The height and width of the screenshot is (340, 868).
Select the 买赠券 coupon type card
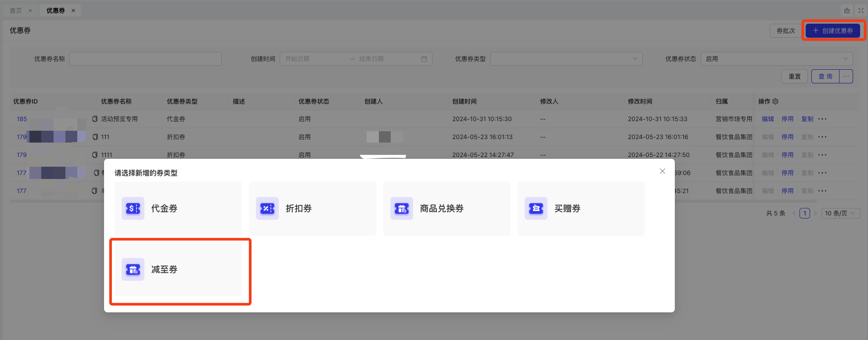(x=581, y=208)
